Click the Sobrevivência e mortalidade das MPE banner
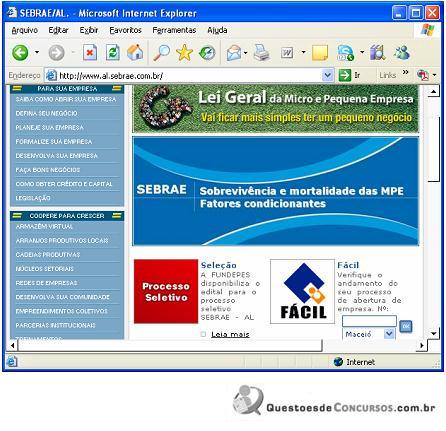This screenshot has width=446, height=431. click(275, 191)
